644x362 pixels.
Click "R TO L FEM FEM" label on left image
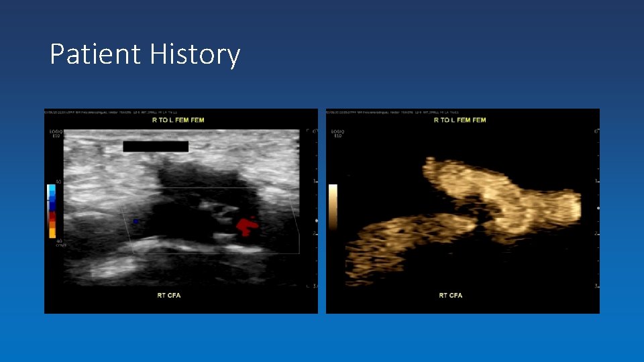(178, 120)
